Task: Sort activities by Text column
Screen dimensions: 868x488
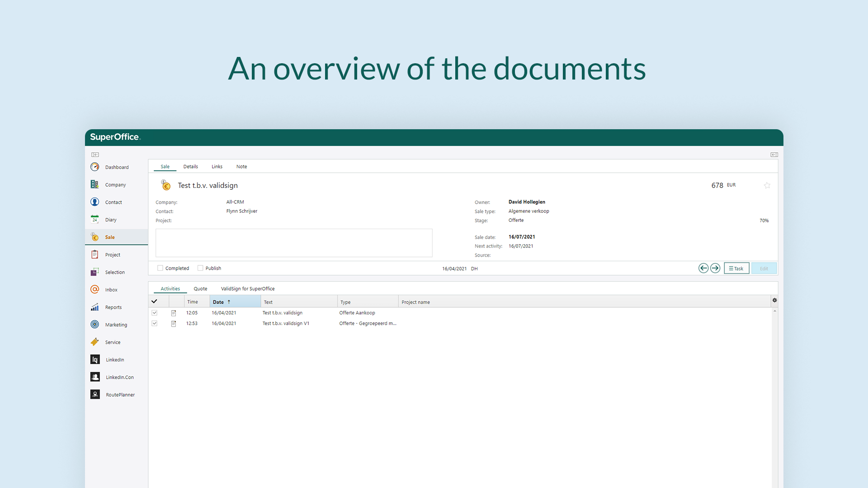Action: [299, 302]
